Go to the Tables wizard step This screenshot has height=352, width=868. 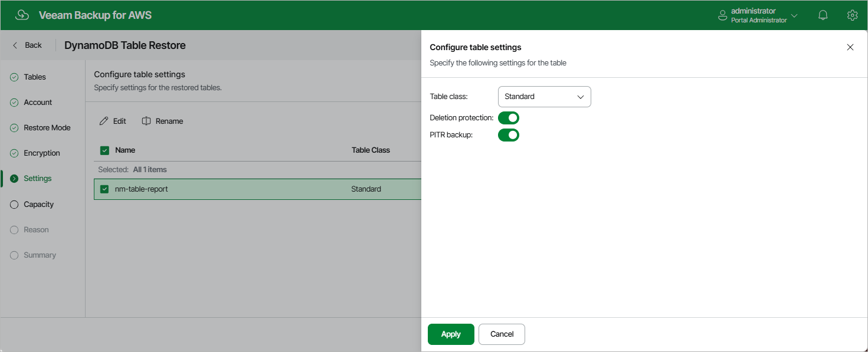[35, 77]
